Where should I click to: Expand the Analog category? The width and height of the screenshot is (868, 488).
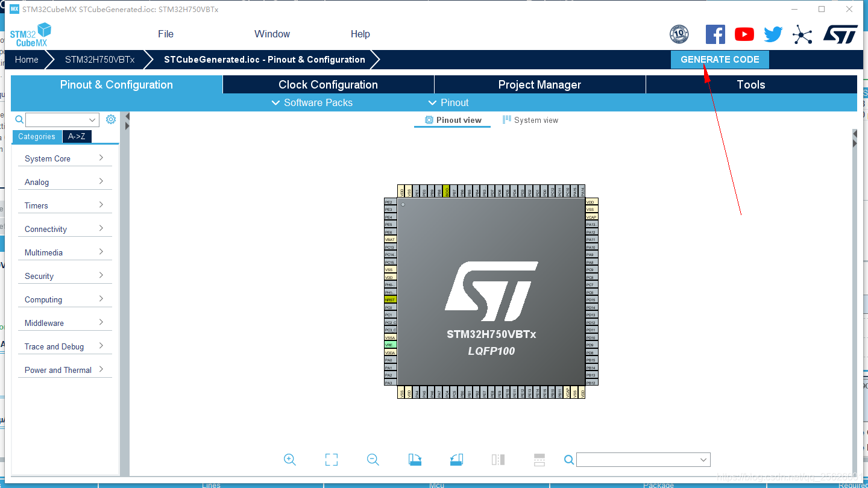click(x=65, y=182)
